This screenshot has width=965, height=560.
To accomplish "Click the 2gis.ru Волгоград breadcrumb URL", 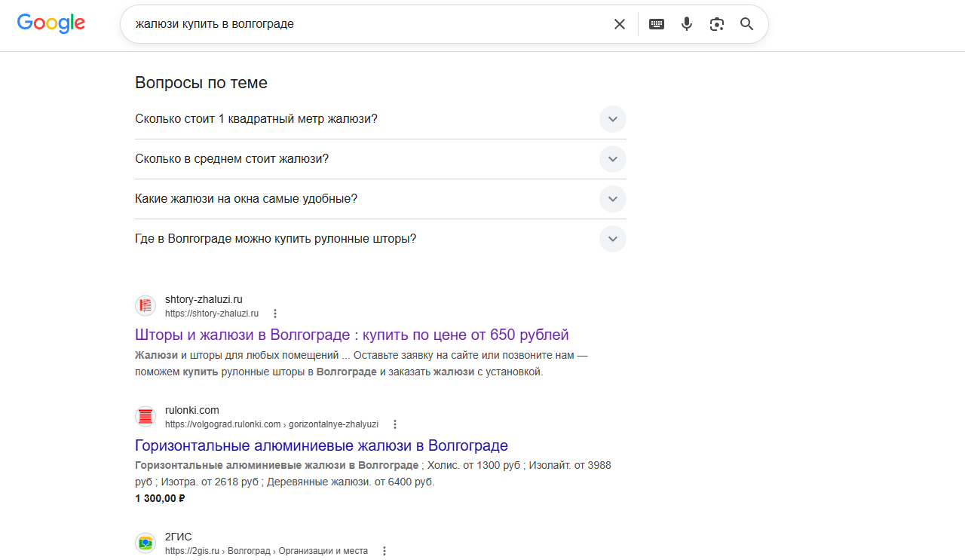I will tap(266, 551).
